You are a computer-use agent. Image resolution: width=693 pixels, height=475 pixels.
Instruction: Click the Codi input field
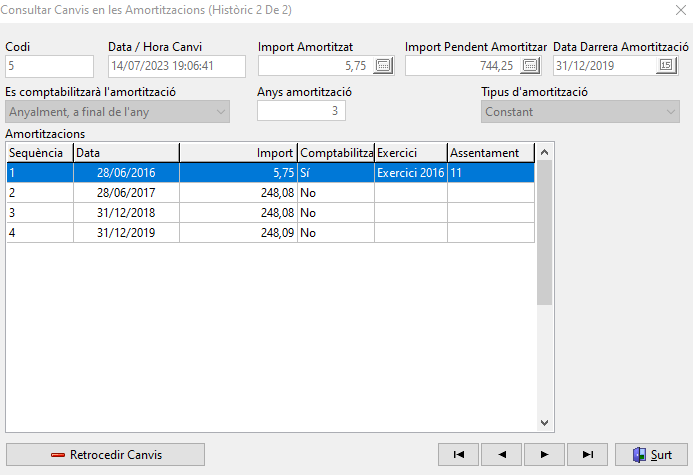(x=50, y=66)
